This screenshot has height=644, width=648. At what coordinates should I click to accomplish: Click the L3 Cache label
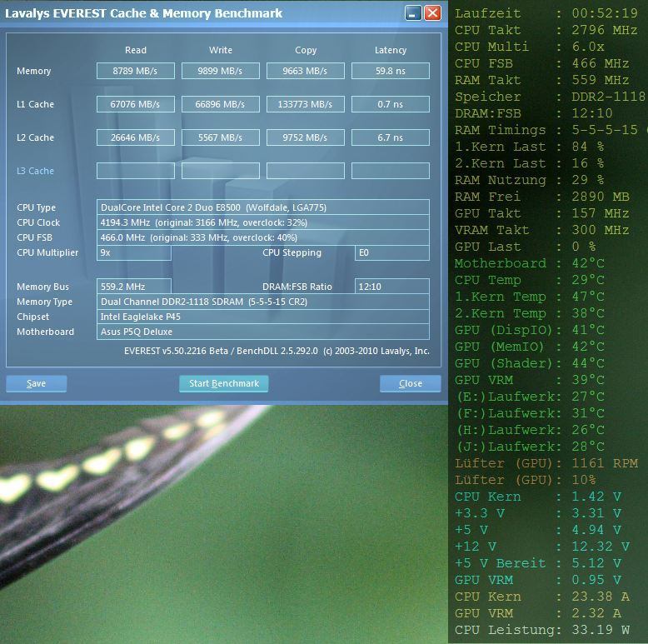(x=36, y=171)
